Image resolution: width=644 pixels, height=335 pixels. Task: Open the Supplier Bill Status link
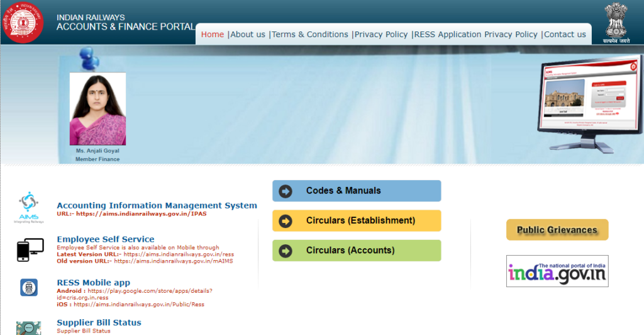coord(99,322)
